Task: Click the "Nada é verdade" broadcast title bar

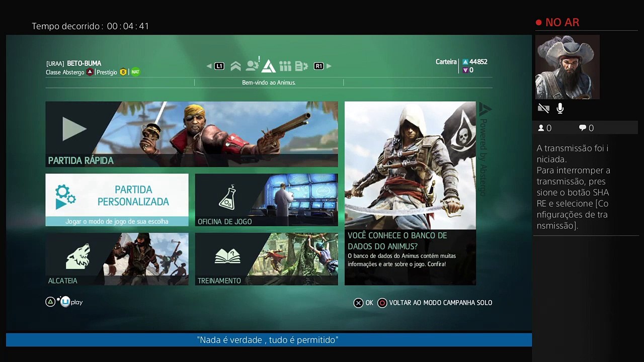Action: [269, 340]
